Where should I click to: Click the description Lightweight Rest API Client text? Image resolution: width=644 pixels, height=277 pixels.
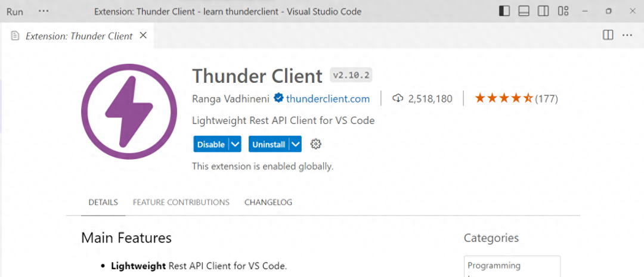point(283,121)
